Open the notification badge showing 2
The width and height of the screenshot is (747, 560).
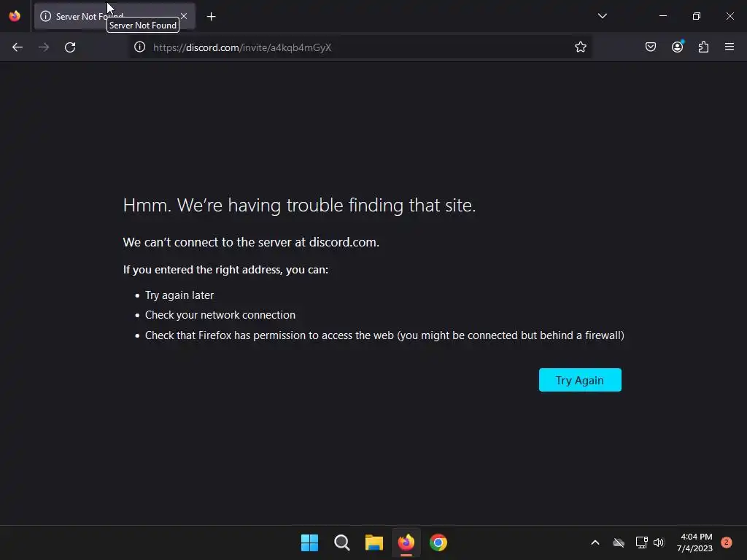click(x=727, y=542)
